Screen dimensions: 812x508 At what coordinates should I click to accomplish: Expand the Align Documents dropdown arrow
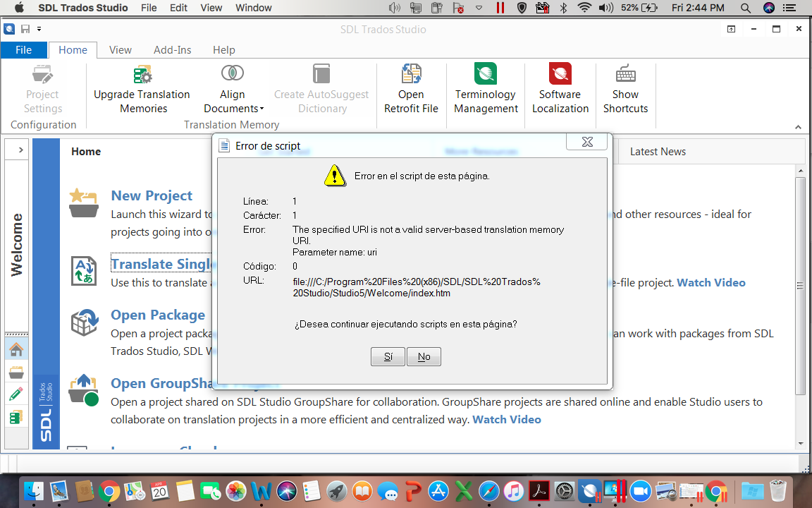click(x=262, y=109)
